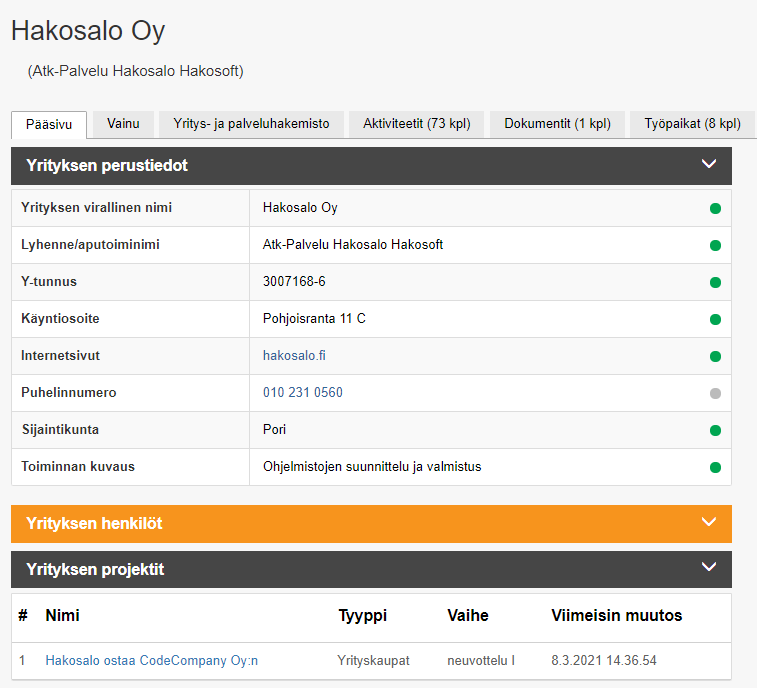Open the Yritys- ja palveluhakemisto tab
The width and height of the screenshot is (757, 688).
pyautogui.click(x=251, y=124)
